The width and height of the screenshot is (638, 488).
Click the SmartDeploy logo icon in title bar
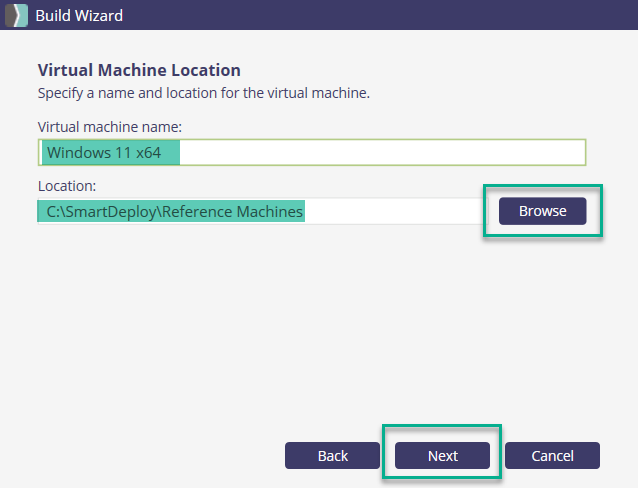pos(15,15)
